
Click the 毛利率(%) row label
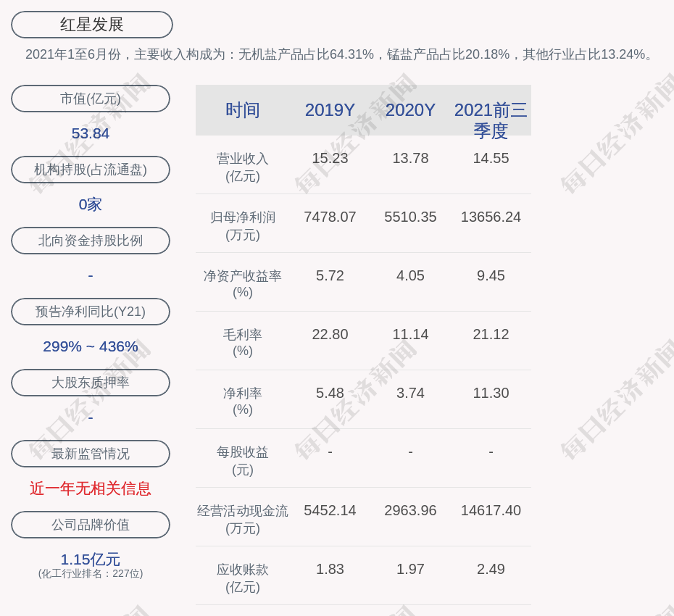(243, 343)
